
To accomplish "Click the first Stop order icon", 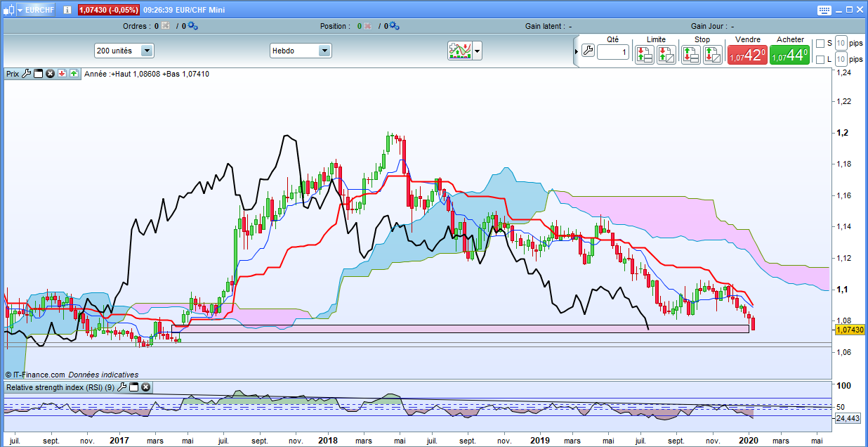I will pyautogui.click(x=691, y=54).
